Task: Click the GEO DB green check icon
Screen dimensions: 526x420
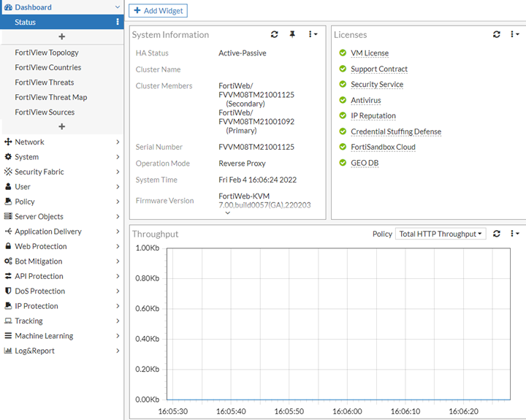Action: click(x=343, y=162)
